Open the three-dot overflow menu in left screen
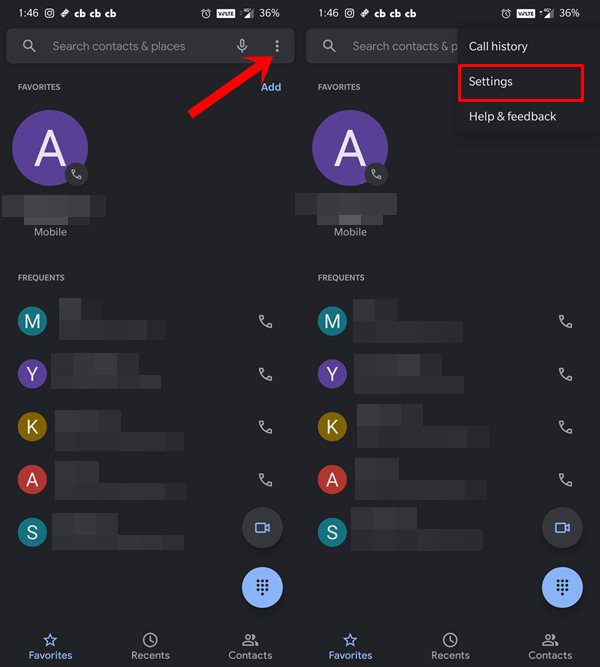This screenshot has width=600, height=667. [277, 46]
